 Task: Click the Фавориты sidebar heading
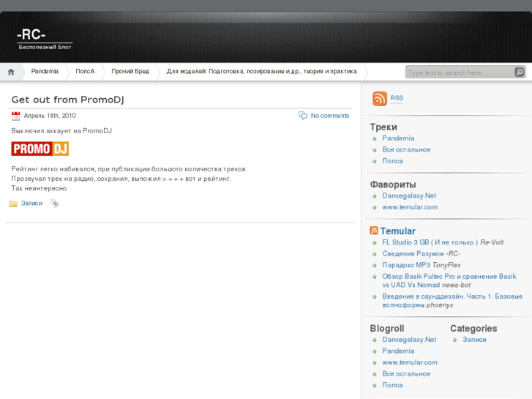pyautogui.click(x=393, y=184)
